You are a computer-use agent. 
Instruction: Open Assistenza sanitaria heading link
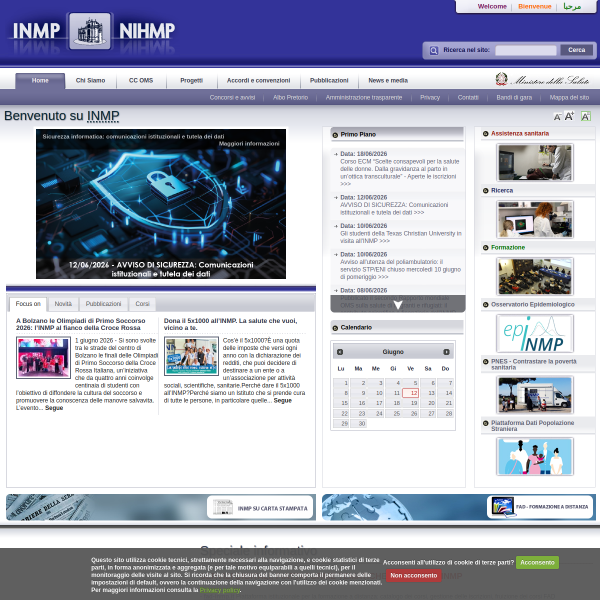click(x=520, y=134)
